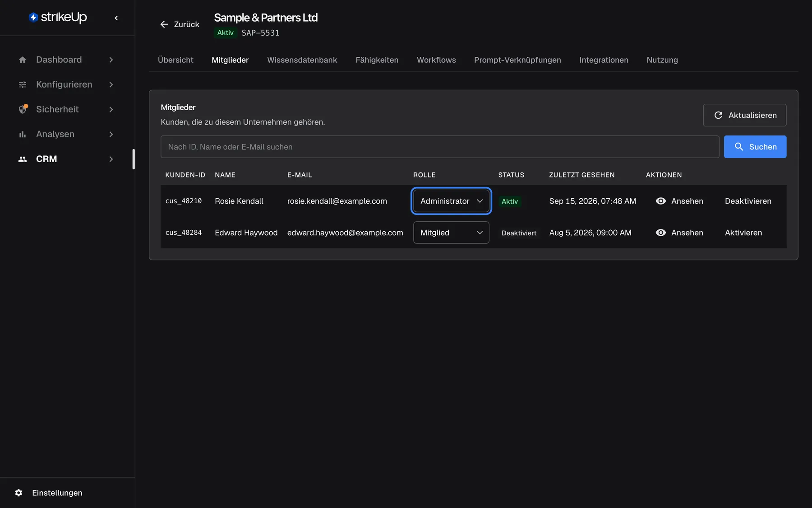Viewport: 812px width, 508px height.
Task: Expand the Dashboard menu chevron
Action: tap(111, 60)
